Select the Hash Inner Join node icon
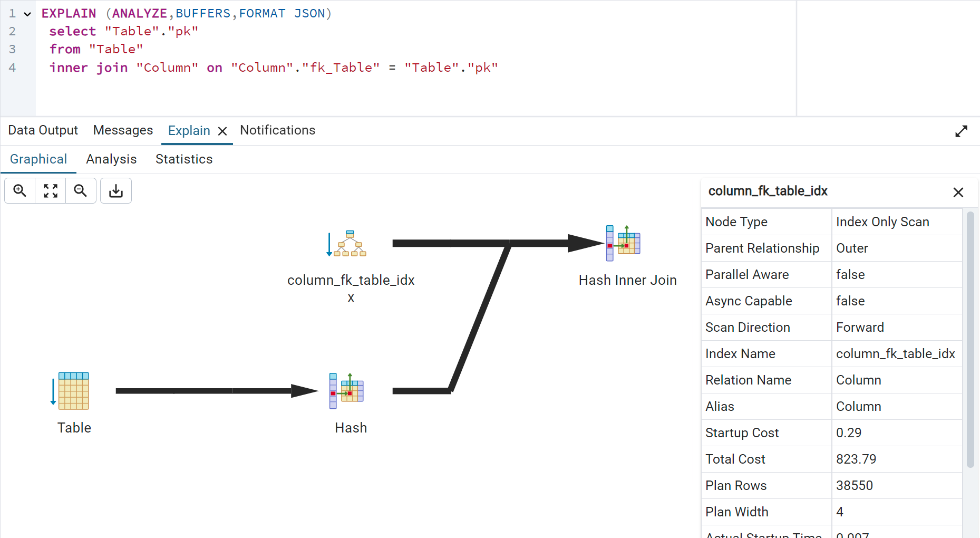The width and height of the screenshot is (980, 538). [624, 243]
